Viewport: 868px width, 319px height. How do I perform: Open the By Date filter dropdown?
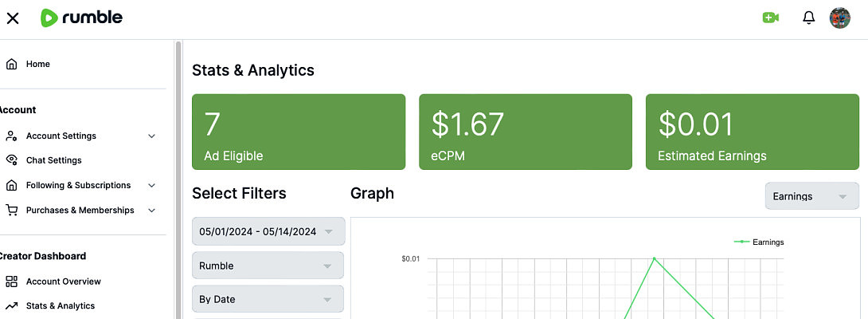point(268,299)
